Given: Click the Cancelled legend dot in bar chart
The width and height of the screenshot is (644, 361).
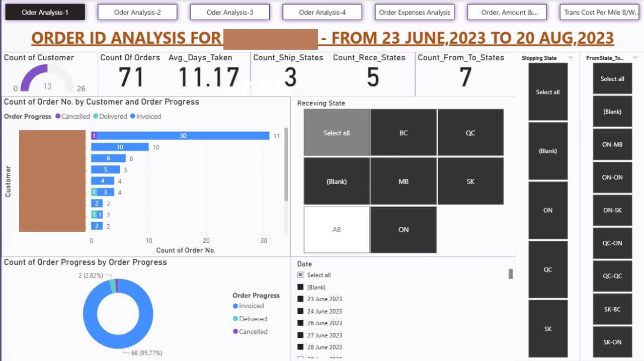Looking at the screenshot, I should [58, 116].
